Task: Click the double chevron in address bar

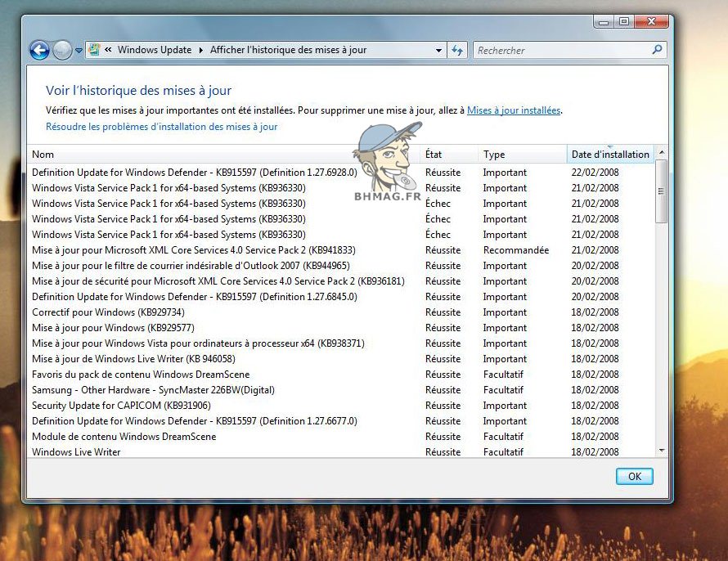Action: (x=108, y=50)
